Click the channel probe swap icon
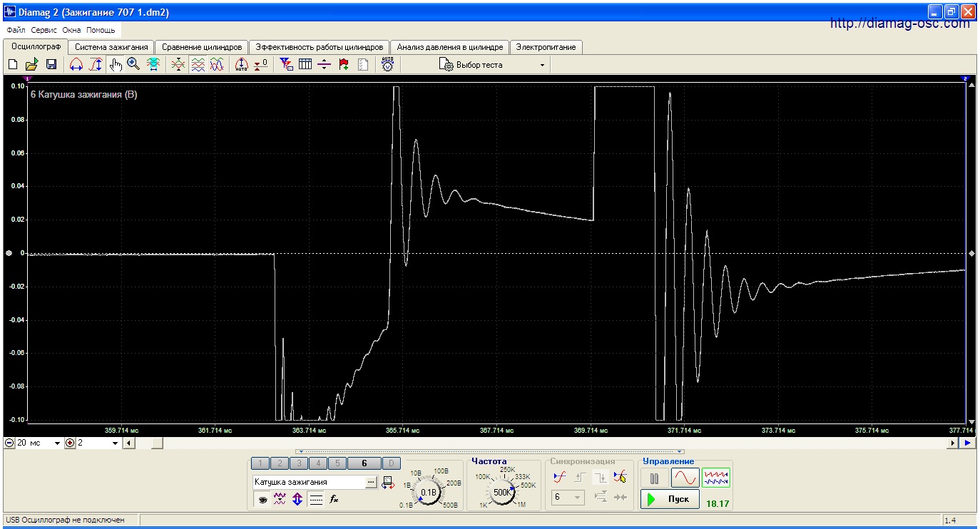 pos(388,483)
